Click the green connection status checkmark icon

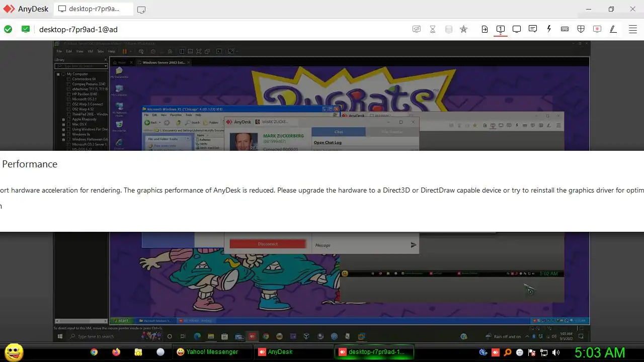[x=8, y=29]
